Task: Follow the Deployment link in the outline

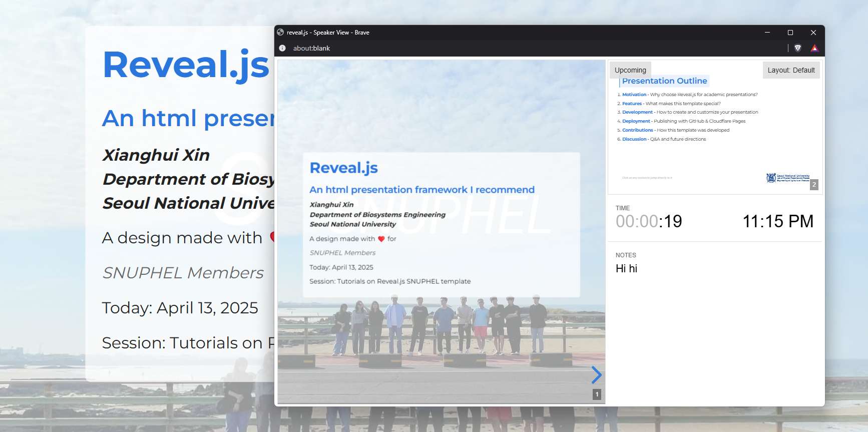Action: click(x=636, y=121)
